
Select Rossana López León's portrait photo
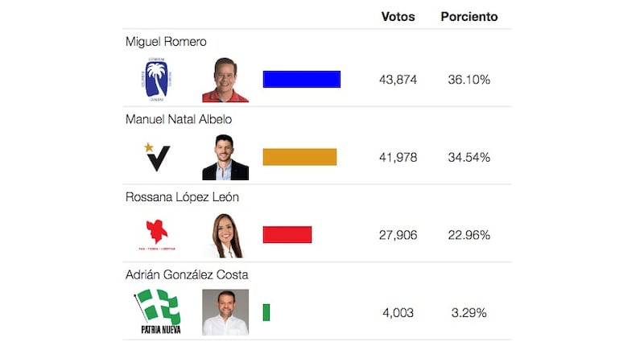coord(225,235)
